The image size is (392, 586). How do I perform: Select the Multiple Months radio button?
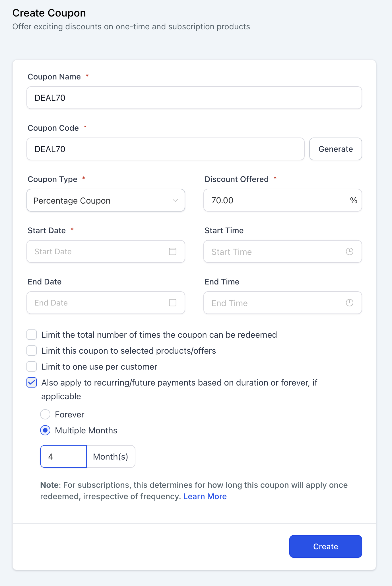coord(45,431)
